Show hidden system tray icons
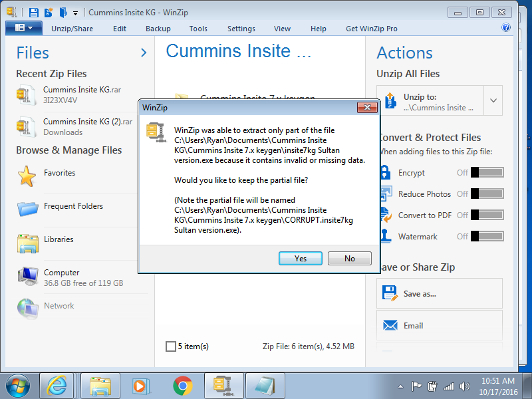This screenshot has height=399, width=532. click(x=401, y=386)
